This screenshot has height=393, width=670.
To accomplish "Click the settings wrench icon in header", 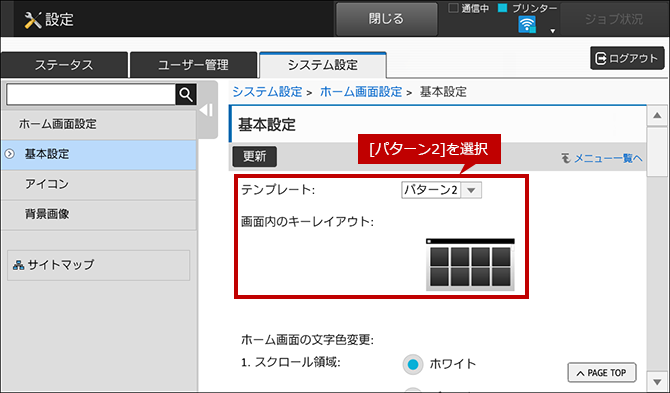I will click(x=32, y=20).
